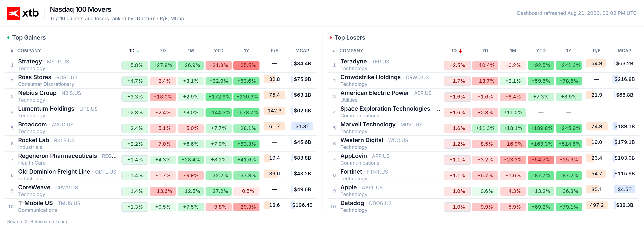644x228 pixels.
Task: Click the Top Gainers heading
Action: click(29, 38)
